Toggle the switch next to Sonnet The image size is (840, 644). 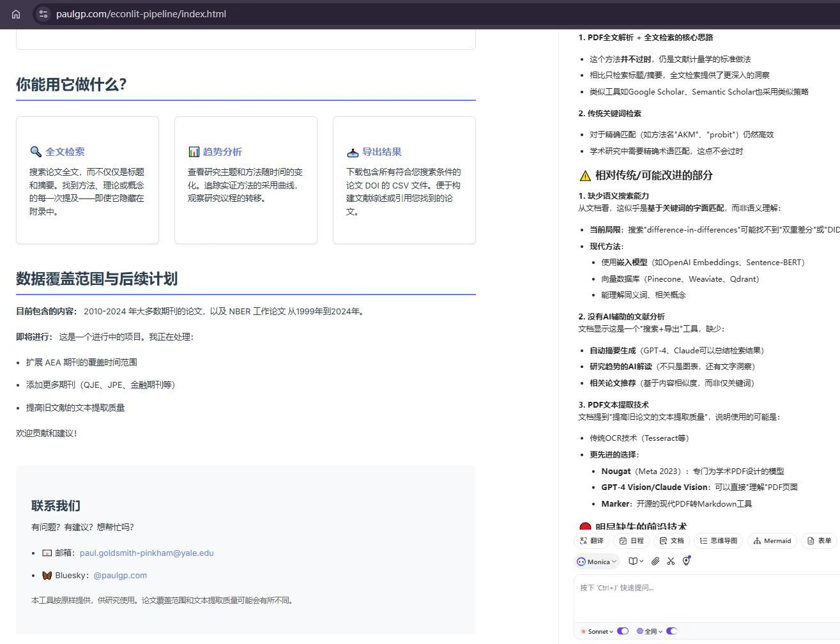[623, 631]
